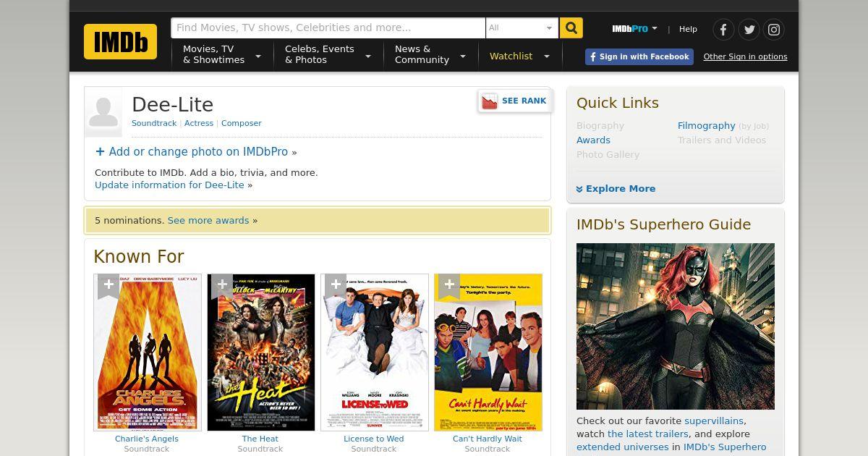Add Can't Hardly Wait to watchlist ribbon
The width and height of the screenshot is (868, 456).
[449, 286]
